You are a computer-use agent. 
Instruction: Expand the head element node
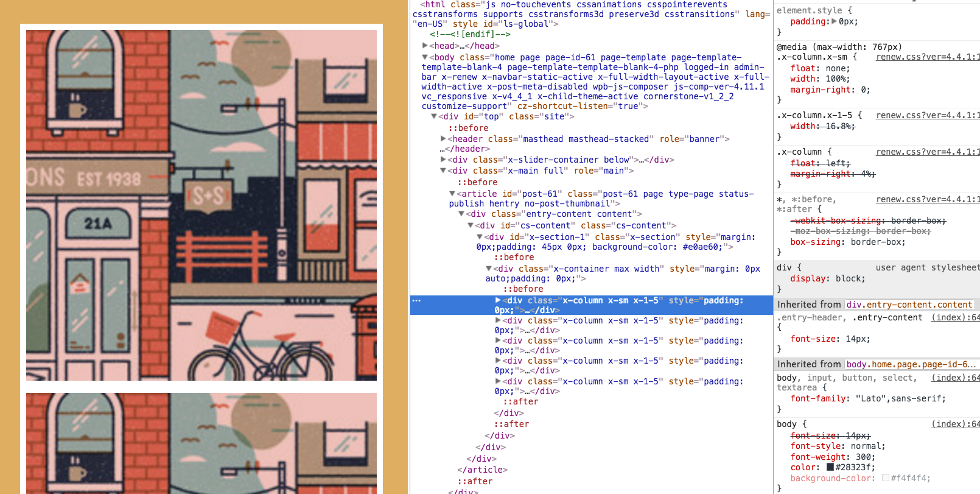pyautogui.click(x=425, y=46)
